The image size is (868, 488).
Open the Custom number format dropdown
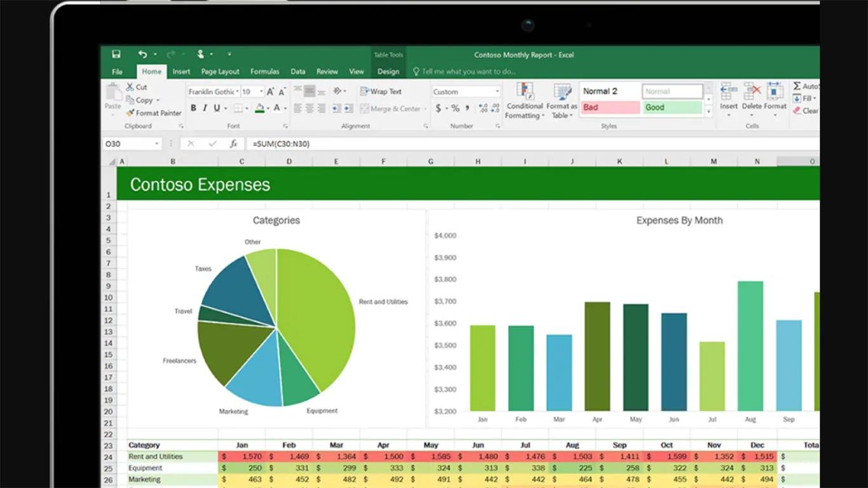tap(497, 91)
